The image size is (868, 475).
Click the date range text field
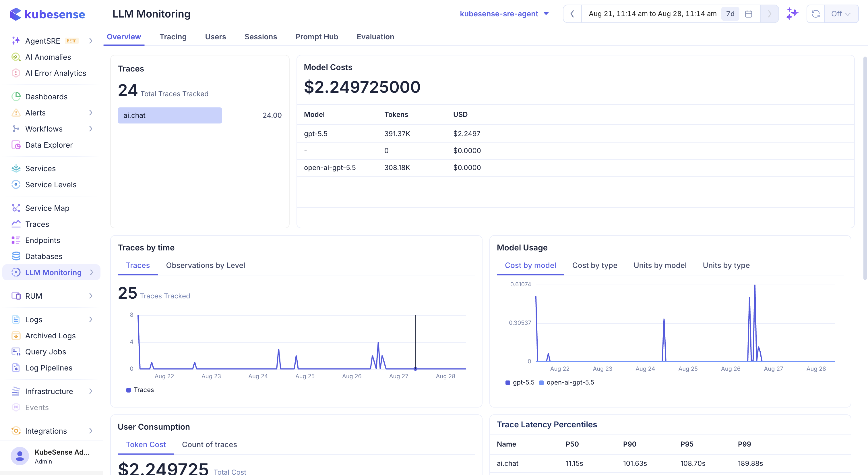[x=652, y=14]
